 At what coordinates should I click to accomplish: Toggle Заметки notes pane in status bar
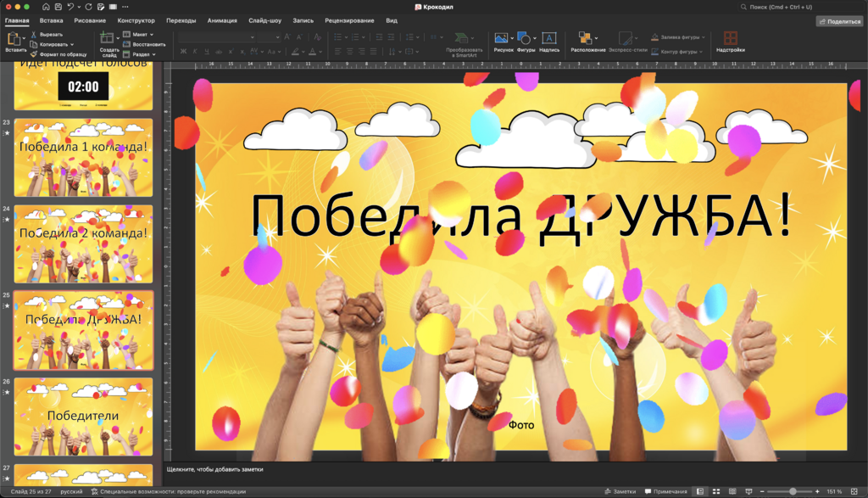tap(620, 491)
